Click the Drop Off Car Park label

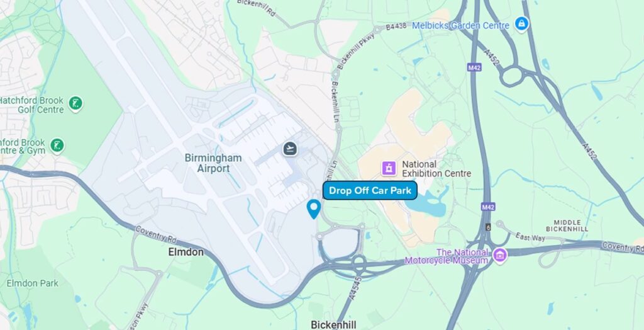pyautogui.click(x=370, y=191)
